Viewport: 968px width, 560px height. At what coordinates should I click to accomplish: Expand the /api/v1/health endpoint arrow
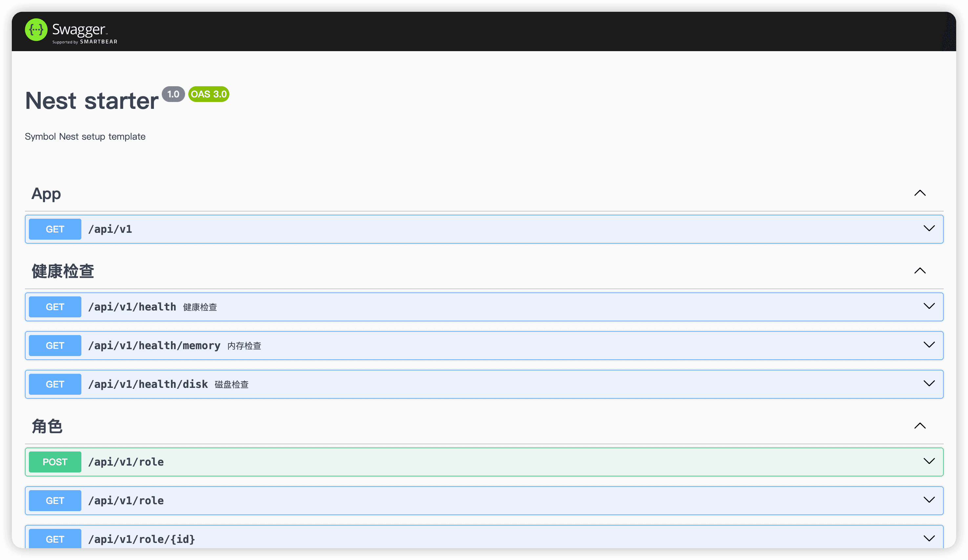929,306
